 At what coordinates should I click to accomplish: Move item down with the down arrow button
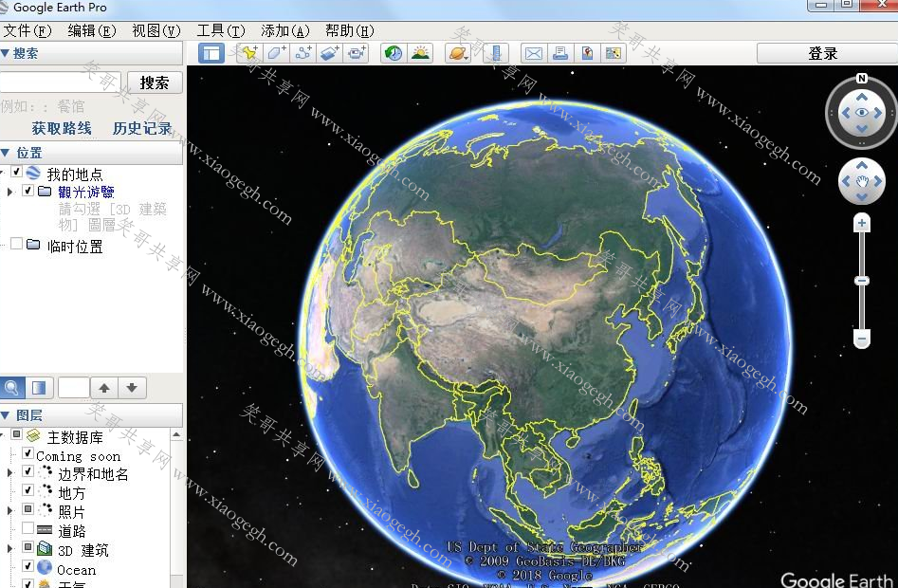[x=133, y=388]
